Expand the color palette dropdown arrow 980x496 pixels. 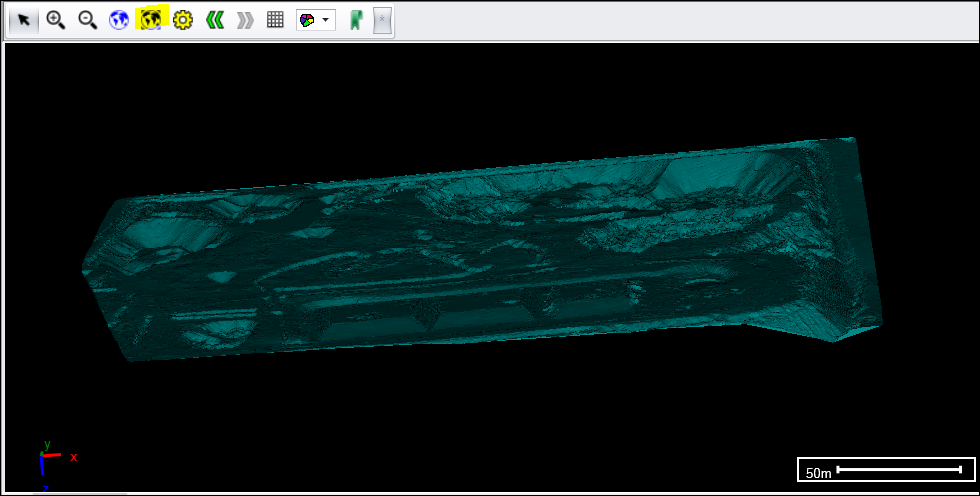coord(326,20)
